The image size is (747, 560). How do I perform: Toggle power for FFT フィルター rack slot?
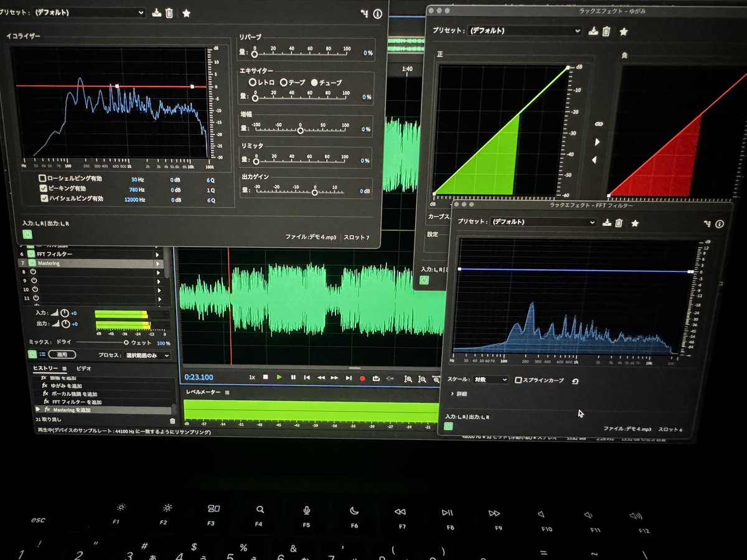pyautogui.click(x=32, y=254)
